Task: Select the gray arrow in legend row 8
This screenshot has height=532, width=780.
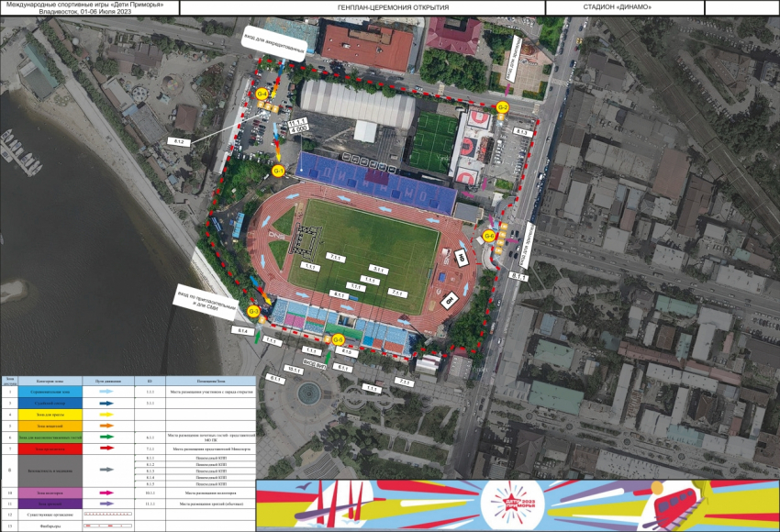Action: point(106,470)
